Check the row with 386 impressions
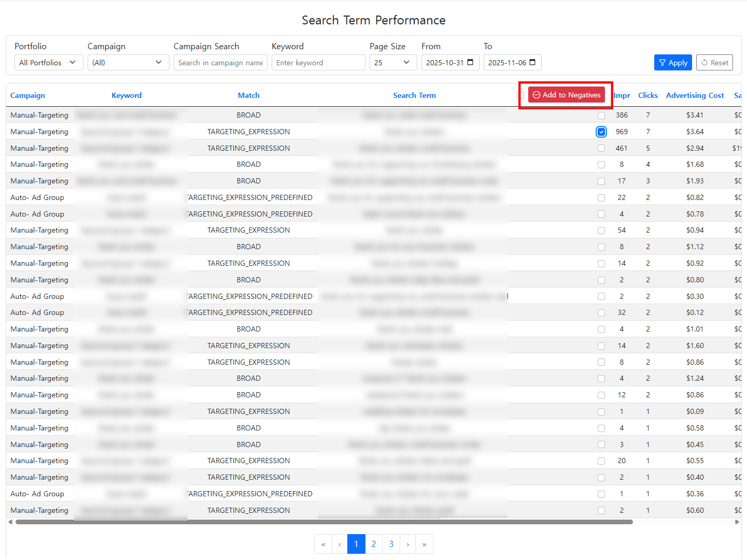747x560 pixels. pos(601,115)
